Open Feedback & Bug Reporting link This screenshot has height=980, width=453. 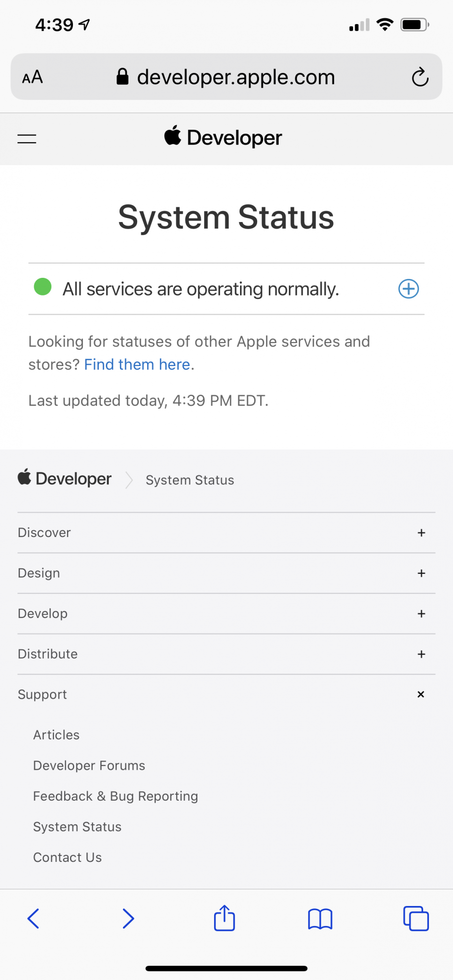pyautogui.click(x=116, y=796)
